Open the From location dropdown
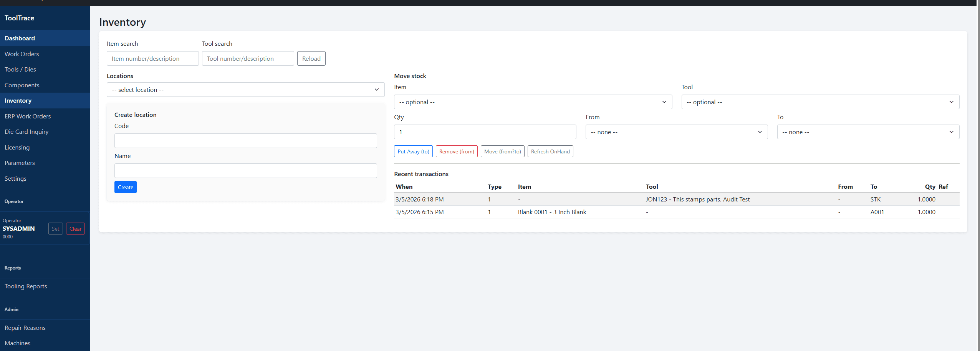 pyautogui.click(x=676, y=132)
